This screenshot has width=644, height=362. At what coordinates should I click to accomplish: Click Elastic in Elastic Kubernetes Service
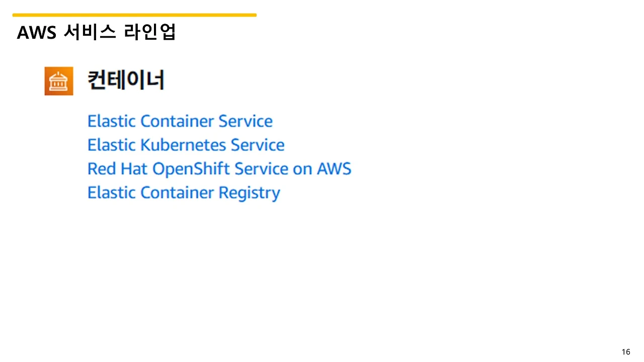coord(112,145)
